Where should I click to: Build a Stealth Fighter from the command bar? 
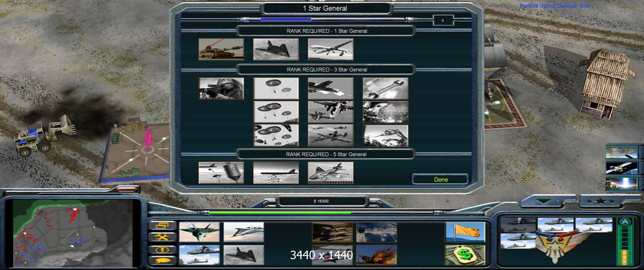click(x=244, y=255)
